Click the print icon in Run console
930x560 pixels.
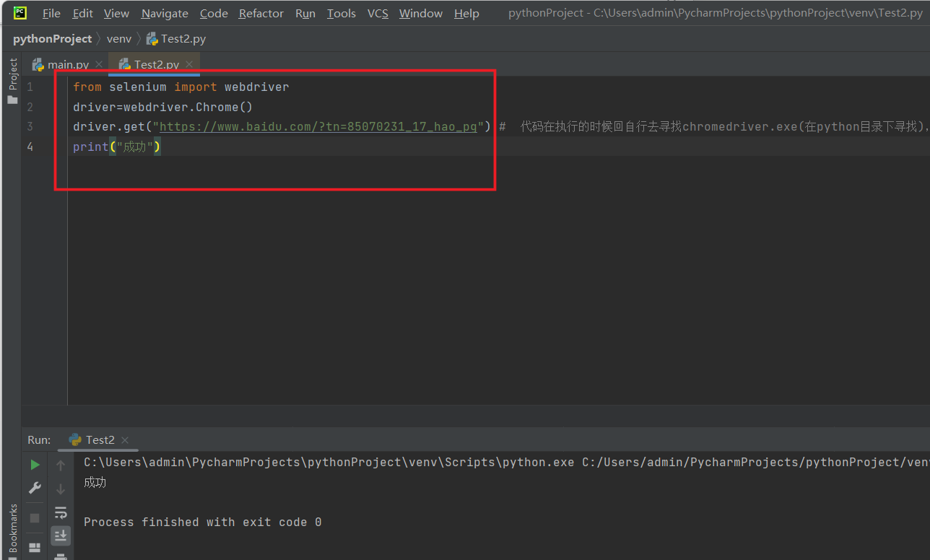point(61,556)
